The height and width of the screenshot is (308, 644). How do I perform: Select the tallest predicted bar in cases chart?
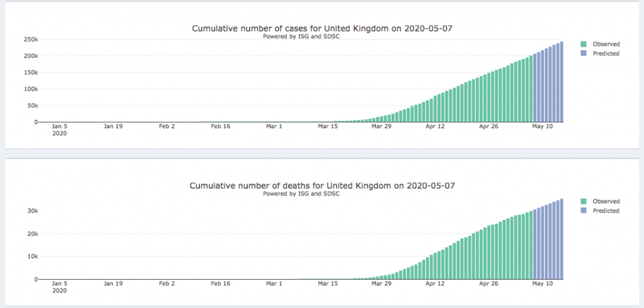(561, 82)
